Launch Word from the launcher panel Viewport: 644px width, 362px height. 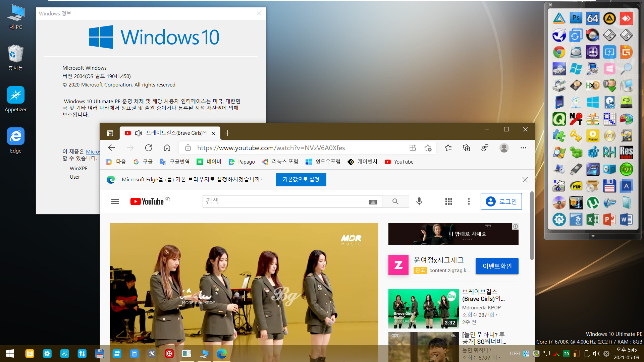[626, 220]
